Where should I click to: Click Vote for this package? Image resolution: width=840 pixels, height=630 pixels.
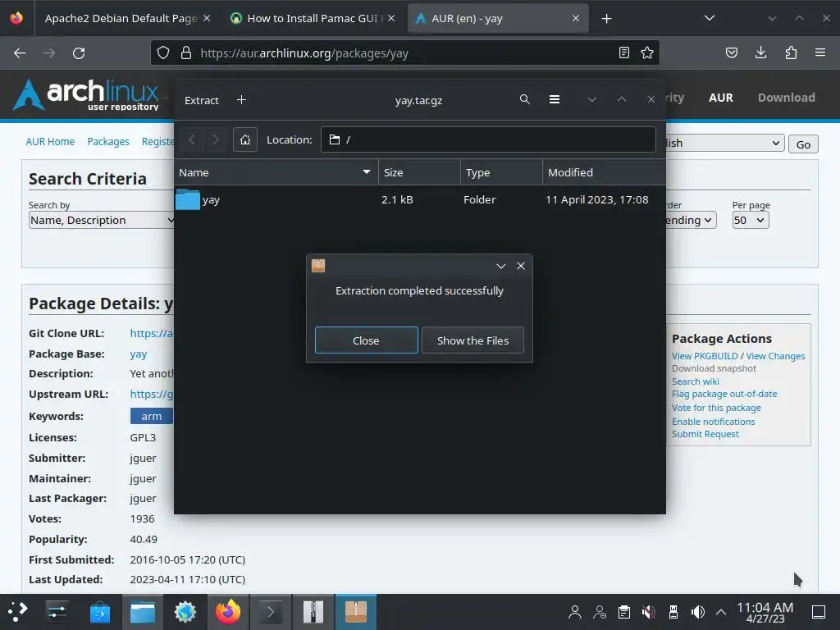[x=716, y=408]
